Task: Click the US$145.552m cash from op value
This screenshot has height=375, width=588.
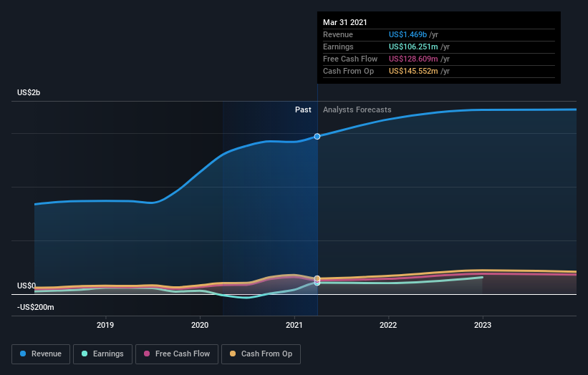Action: (413, 71)
